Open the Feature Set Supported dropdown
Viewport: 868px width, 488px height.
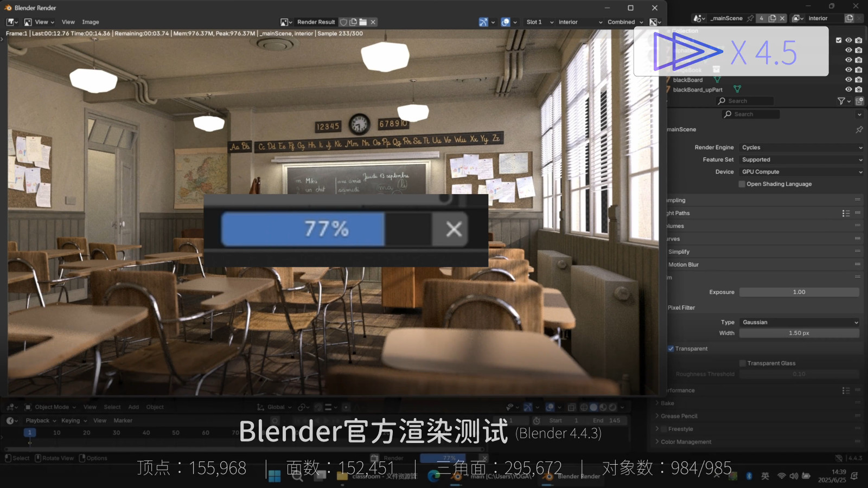tap(801, 160)
